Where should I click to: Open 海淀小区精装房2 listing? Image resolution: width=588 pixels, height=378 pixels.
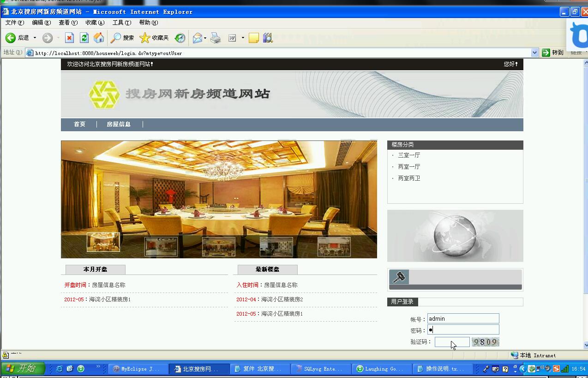pyautogui.click(x=282, y=299)
